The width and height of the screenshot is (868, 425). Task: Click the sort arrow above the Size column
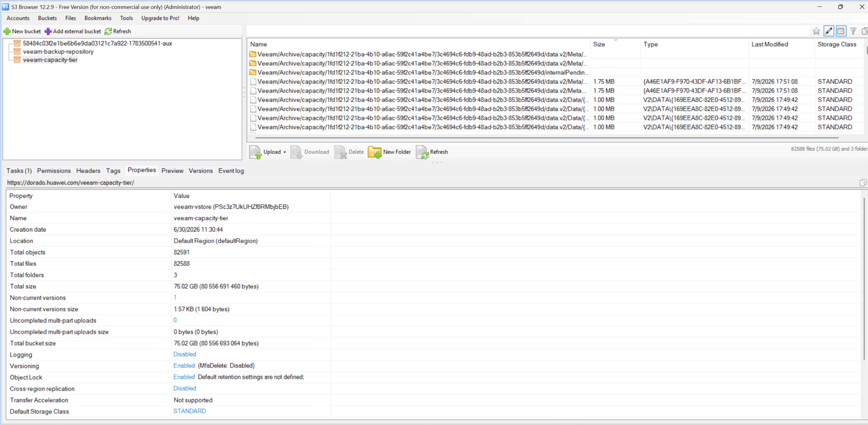coord(616,40)
